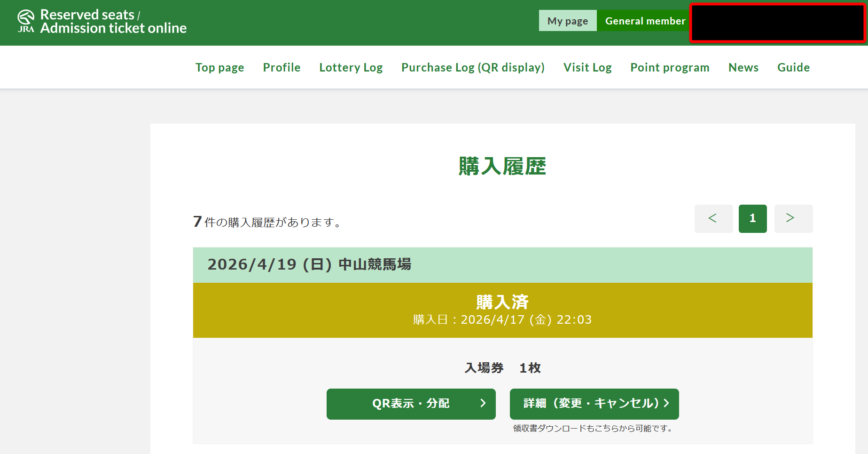Open the News page
This screenshot has width=868, height=454.
[743, 67]
